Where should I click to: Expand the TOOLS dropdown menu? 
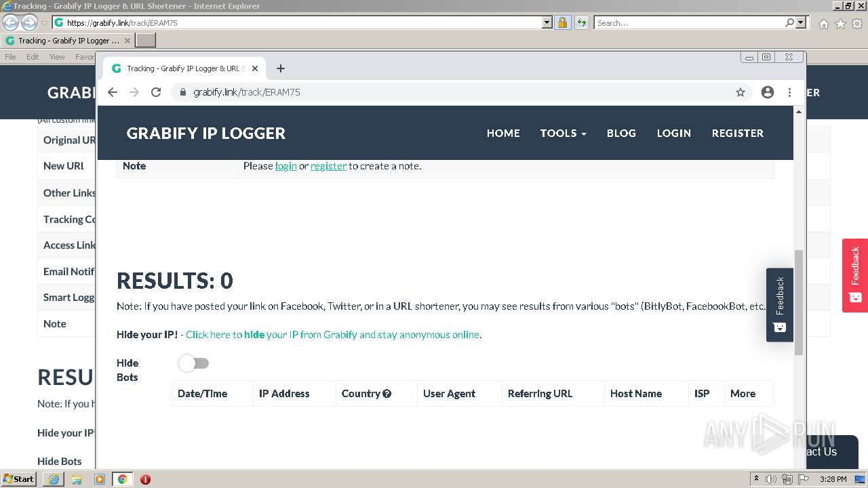point(563,133)
